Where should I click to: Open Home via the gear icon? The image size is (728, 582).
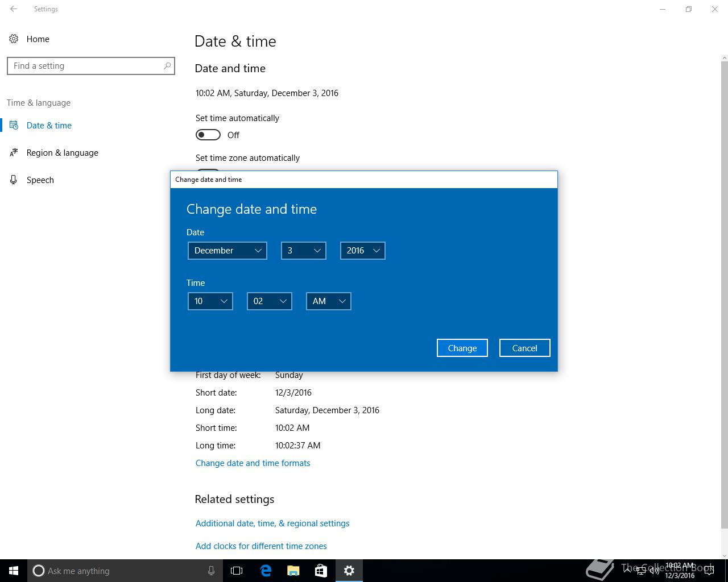pyautogui.click(x=14, y=39)
